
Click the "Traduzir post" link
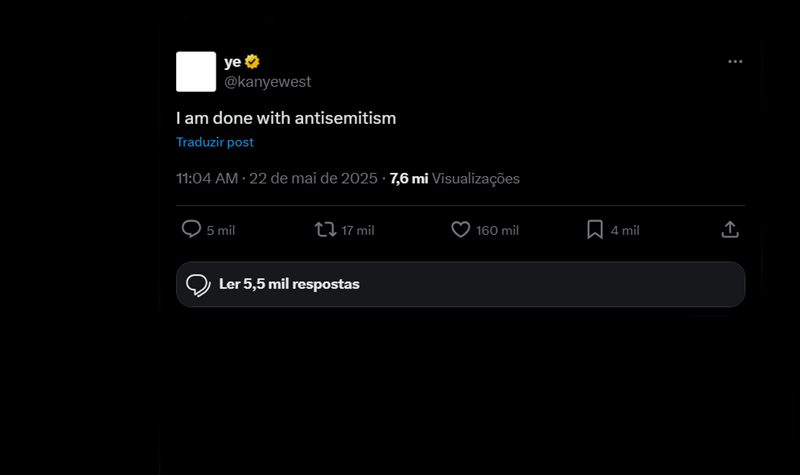pyautogui.click(x=215, y=142)
